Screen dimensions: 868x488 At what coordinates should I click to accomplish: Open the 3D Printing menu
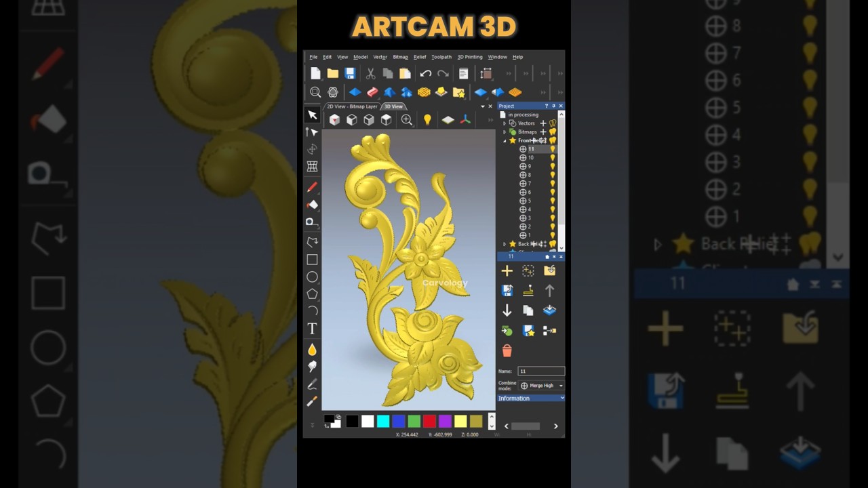click(470, 57)
